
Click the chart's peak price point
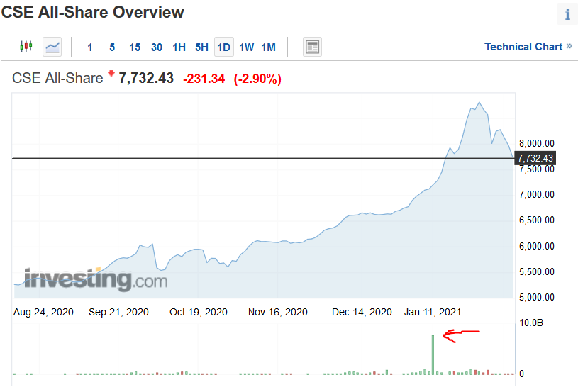[479, 102]
